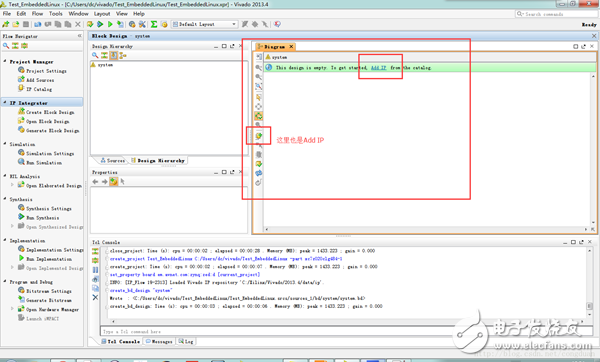The image size is (600, 362).
Task: Click zoom fit icon on Diagram toolbar
Action: (259, 86)
